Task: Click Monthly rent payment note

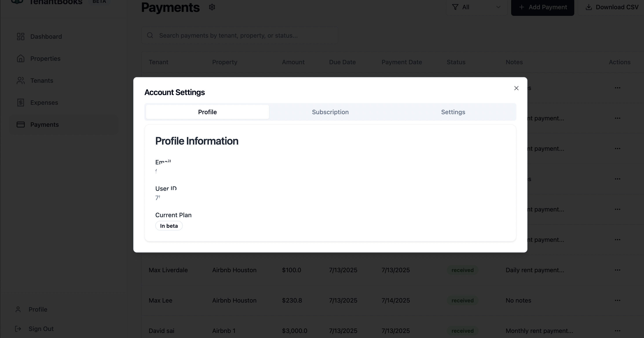Action: point(539,331)
